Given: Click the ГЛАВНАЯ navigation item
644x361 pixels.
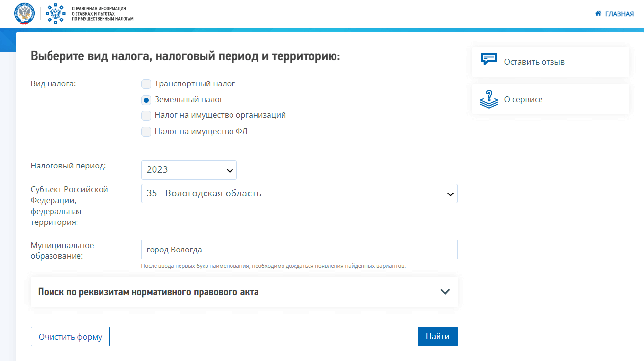Looking at the screenshot, I should point(618,14).
